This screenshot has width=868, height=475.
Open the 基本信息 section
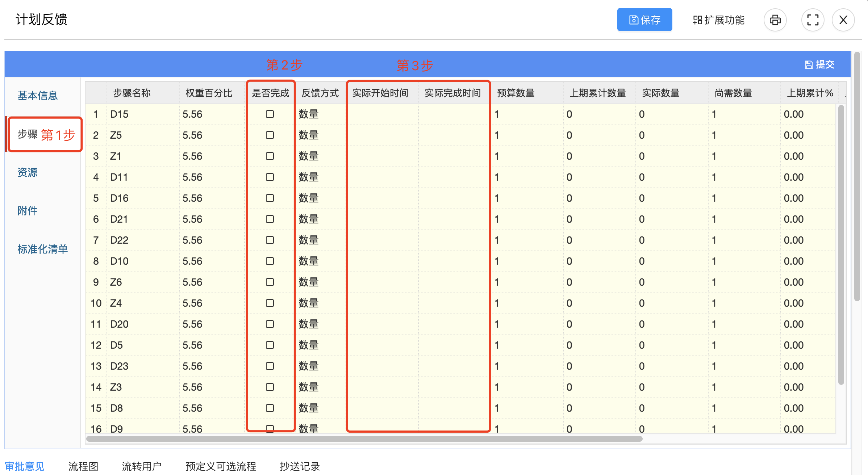coord(38,96)
